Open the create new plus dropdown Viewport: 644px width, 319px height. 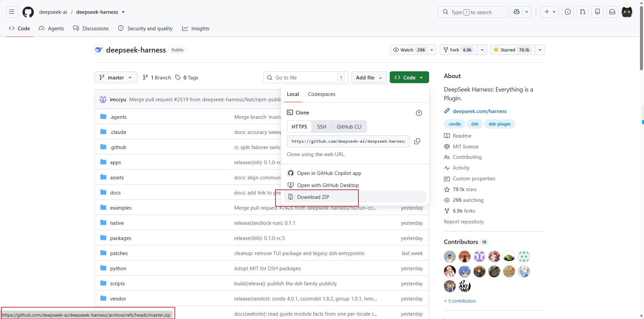pyautogui.click(x=550, y=12)
